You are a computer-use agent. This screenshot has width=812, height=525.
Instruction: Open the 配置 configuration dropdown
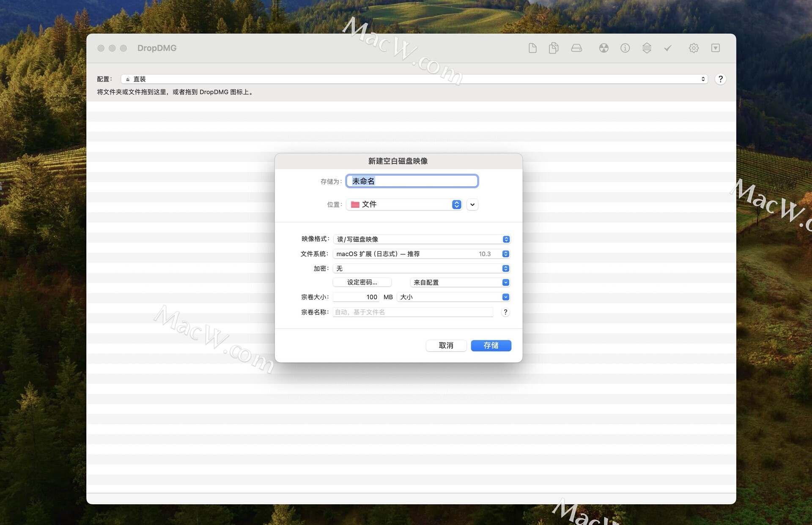tap(414, 79)
